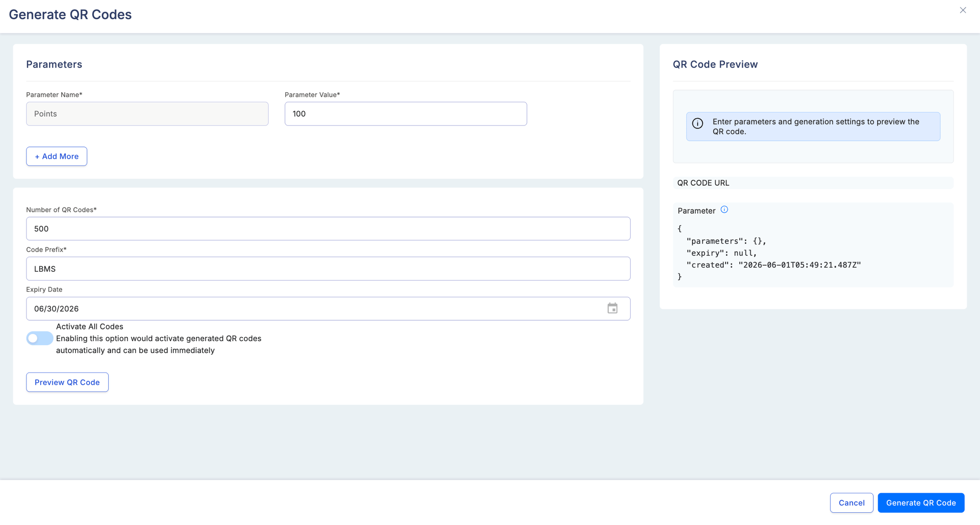The width and height of the screenshot is (980, 525).
Task: Click into the Parameter Value field
Action: [406, 114]
